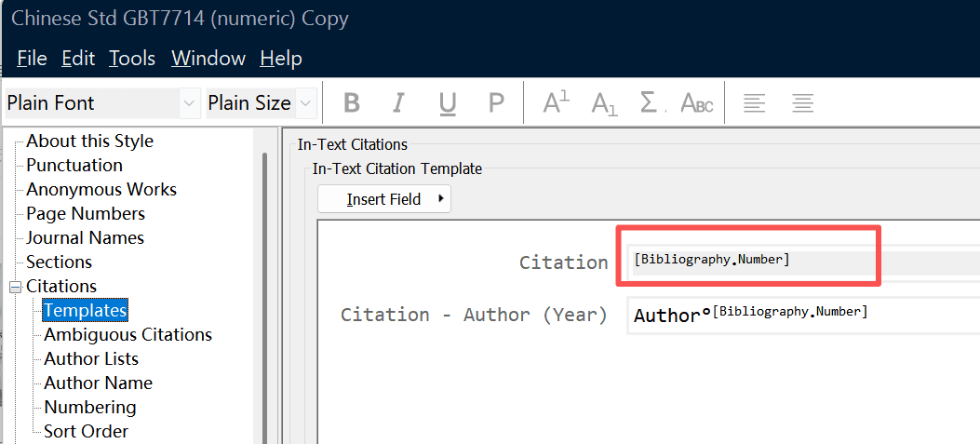Select Numbering under Citations

pyautogui.click(x=90, y=407)
